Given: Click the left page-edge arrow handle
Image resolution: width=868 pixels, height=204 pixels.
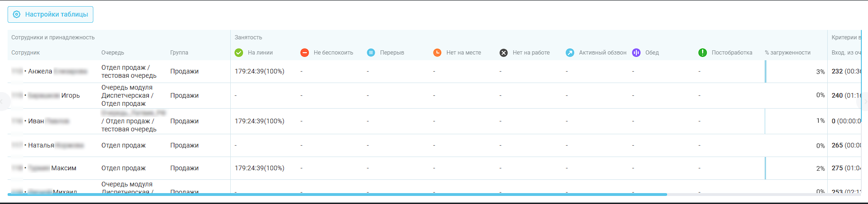Looking at the screenshot, I should (2, 102).
